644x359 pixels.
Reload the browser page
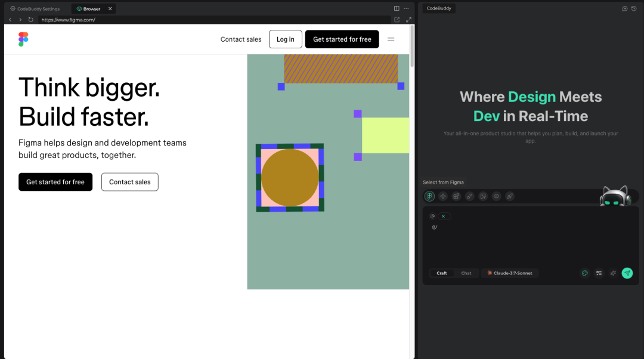click(x=30, y=20)
